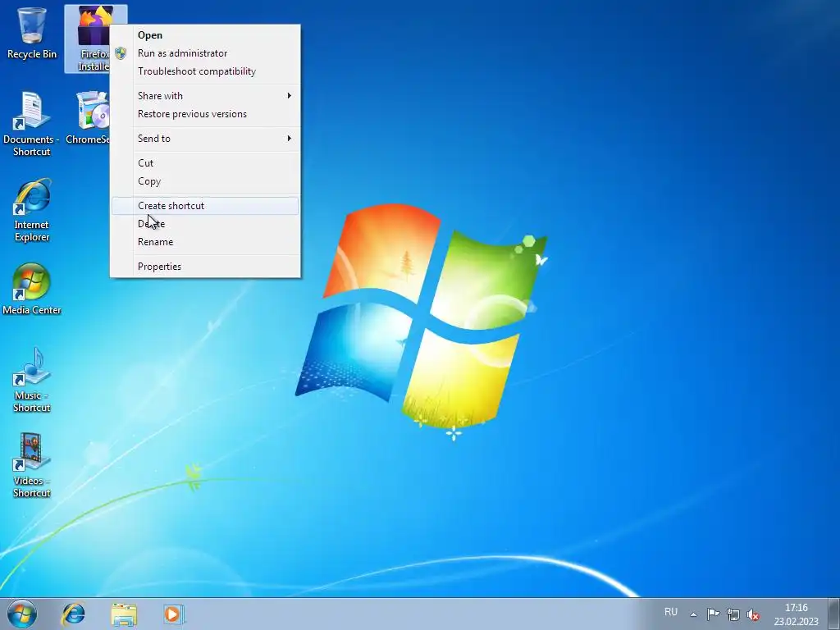Launch Internet Explorer from the taskbar

(x=73, y=614)
